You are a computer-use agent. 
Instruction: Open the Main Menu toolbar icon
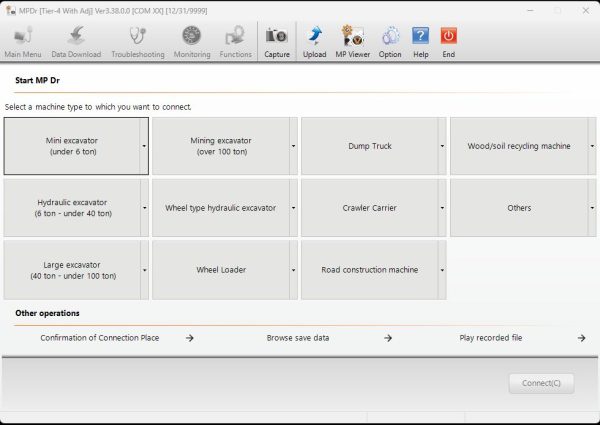pyautogui.click(x=23, y=41)
